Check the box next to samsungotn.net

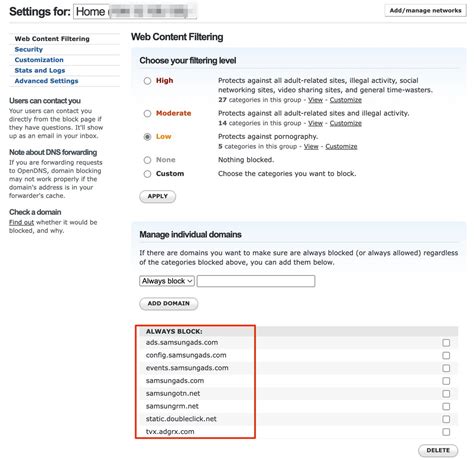point(446,394)
